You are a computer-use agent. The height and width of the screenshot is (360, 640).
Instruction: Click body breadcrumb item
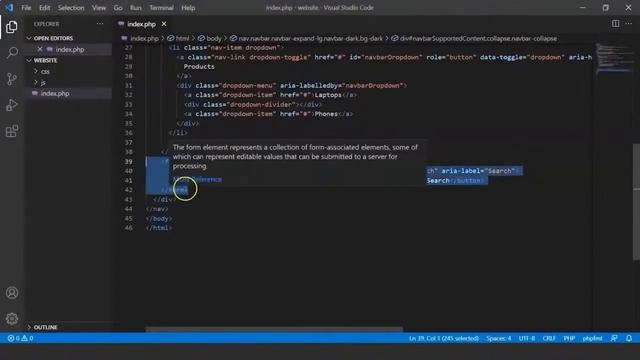coord(213,38)
